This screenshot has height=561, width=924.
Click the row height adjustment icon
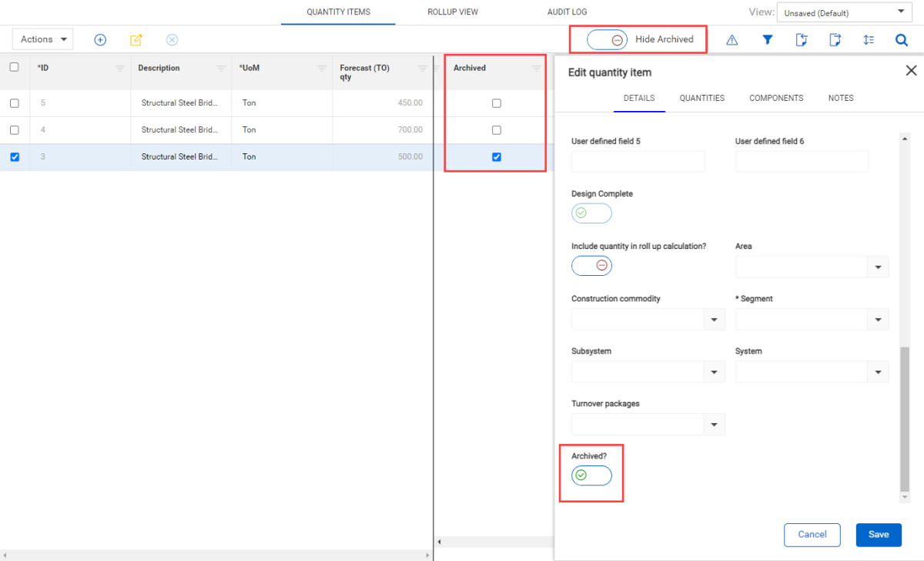tap(869, 40)
